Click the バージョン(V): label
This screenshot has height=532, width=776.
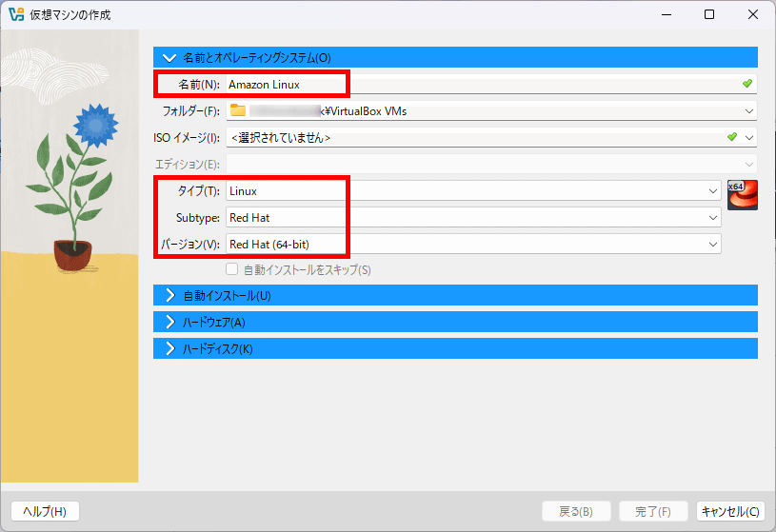click(x=190, y=244)
